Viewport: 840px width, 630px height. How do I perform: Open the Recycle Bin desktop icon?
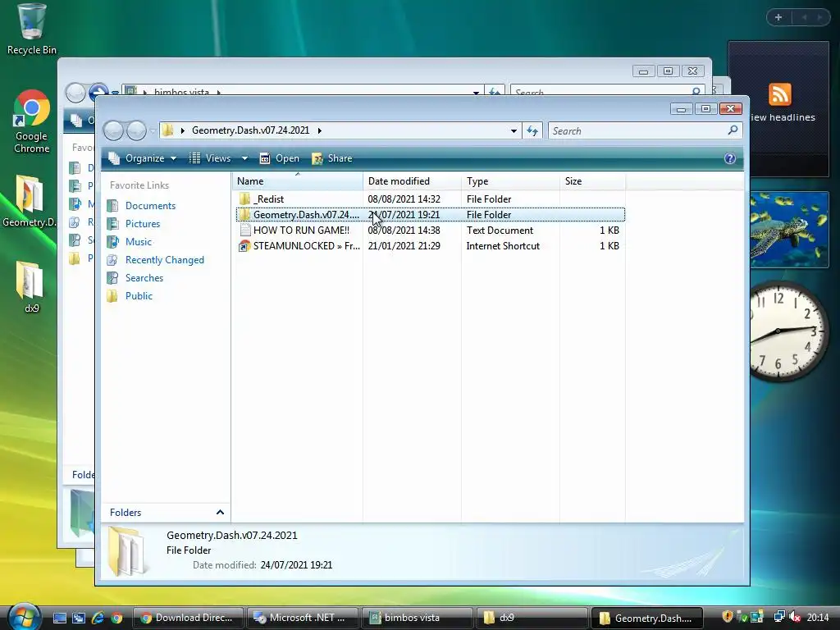(x=31, y=30)
